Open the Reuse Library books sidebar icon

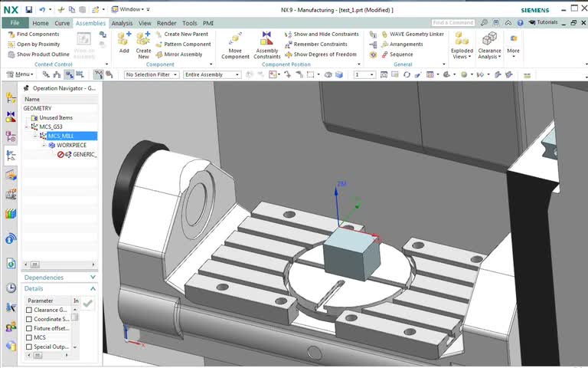click(11, 214)
